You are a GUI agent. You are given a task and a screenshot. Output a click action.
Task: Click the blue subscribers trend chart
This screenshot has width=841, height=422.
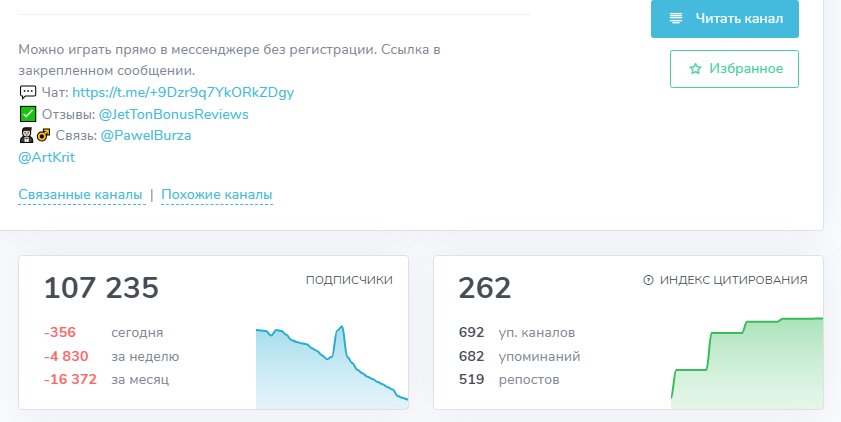(332, 367)
